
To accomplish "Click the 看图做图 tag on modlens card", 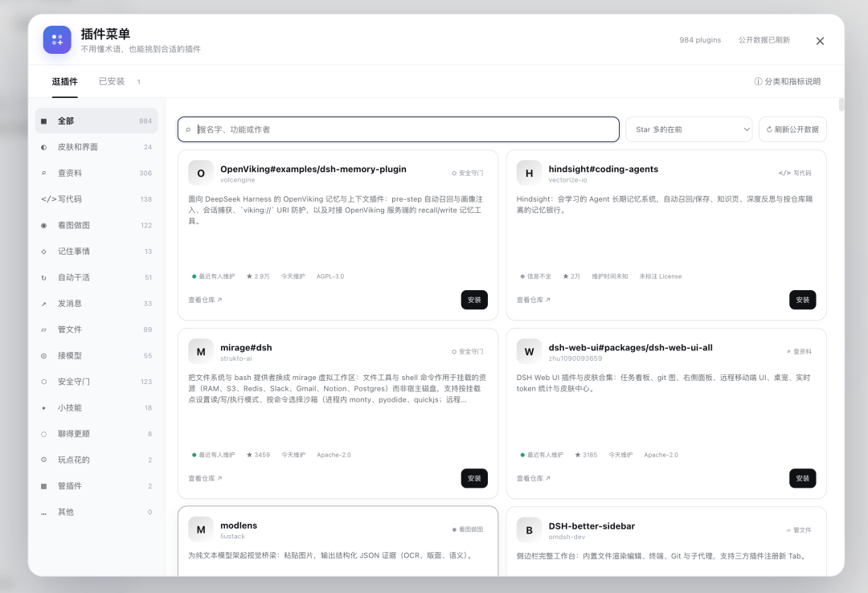I will [468, 530].
